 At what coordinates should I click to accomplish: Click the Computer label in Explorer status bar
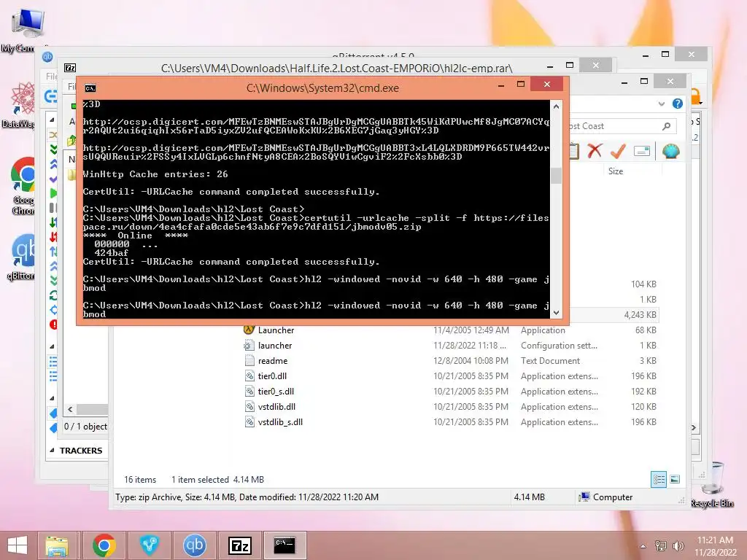pos(613,497)
